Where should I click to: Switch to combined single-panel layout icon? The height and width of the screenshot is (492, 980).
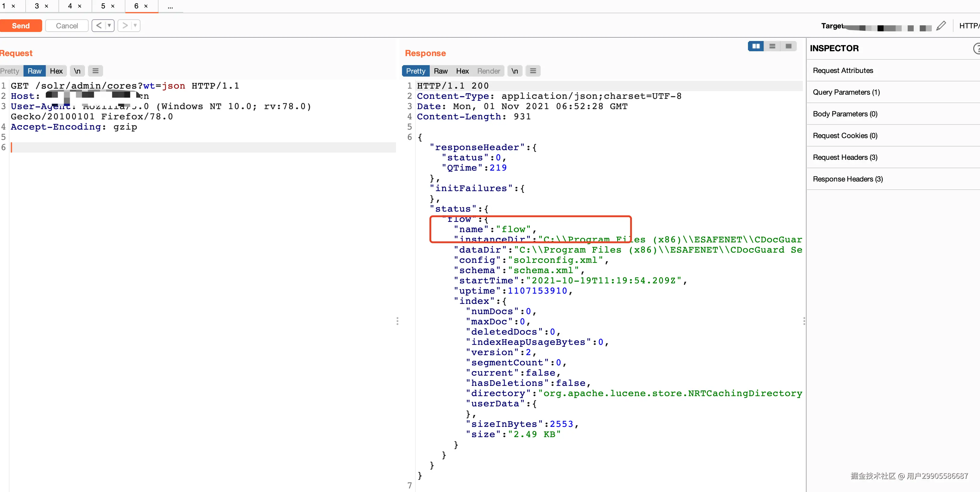pyautogui.click(x=788, y=46)
